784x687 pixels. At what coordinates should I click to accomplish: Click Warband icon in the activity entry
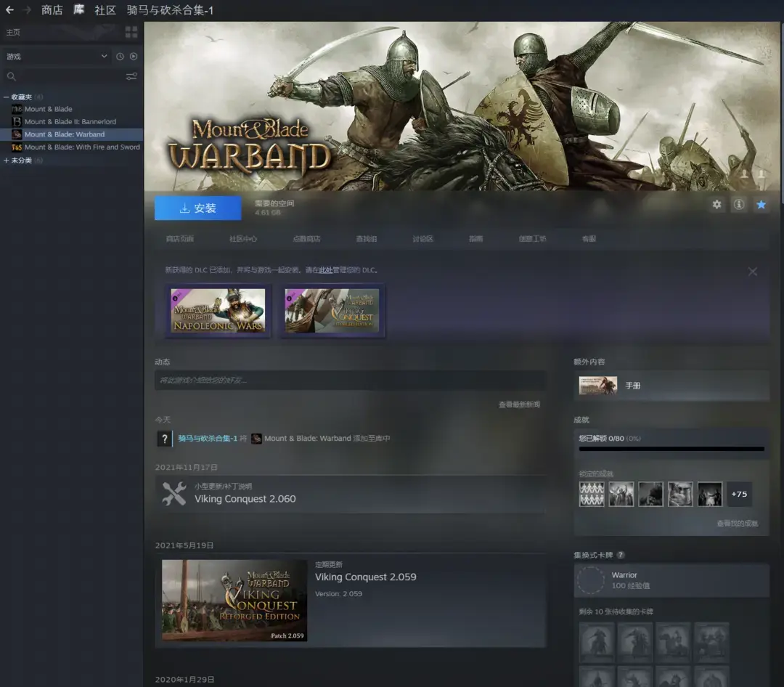coord(256,439)
